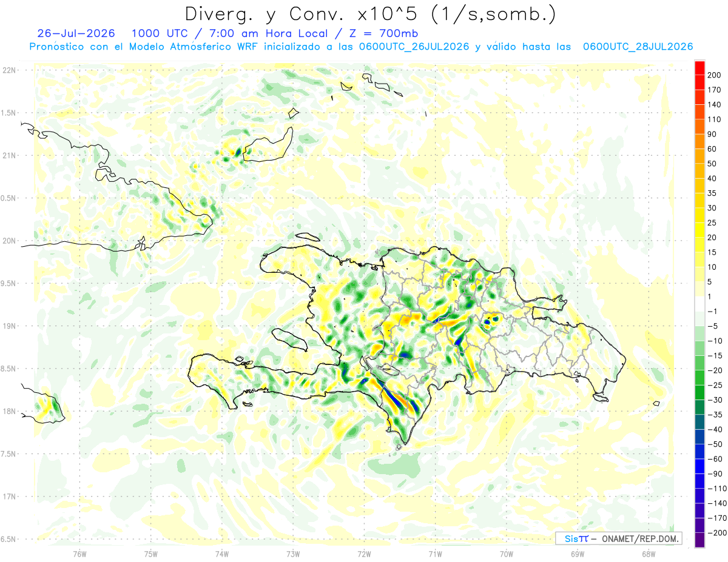Click the "9.5N" latitude label
Screen dimensions: 728x562
(x=8, y=283)
